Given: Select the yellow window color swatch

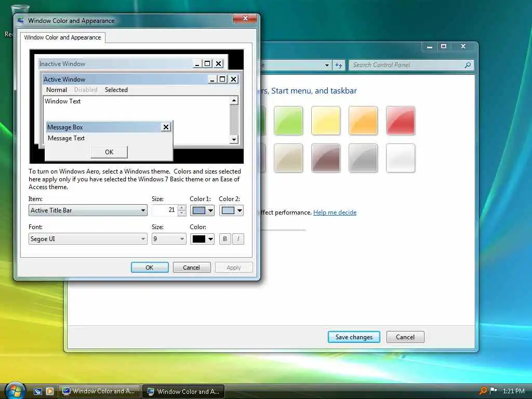Looking at the screenshot, I should point(325,121).
